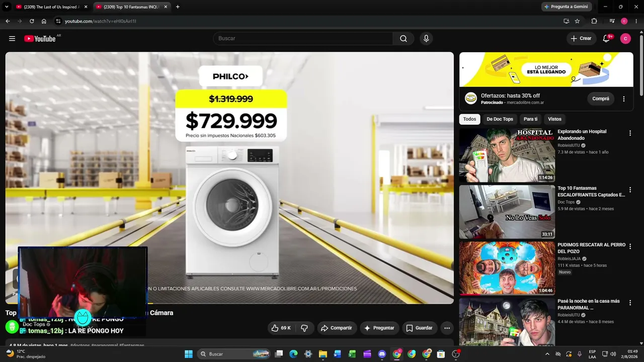Click the Chrome address bar URL
Viewport: 644px width, 362px height.
pos(101,21)
